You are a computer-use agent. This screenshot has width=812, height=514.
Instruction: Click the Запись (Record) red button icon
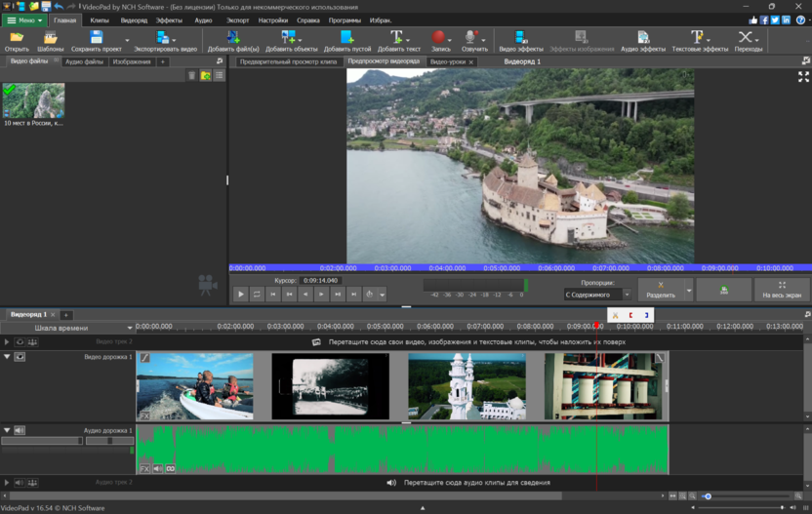[x=438, y=38]
